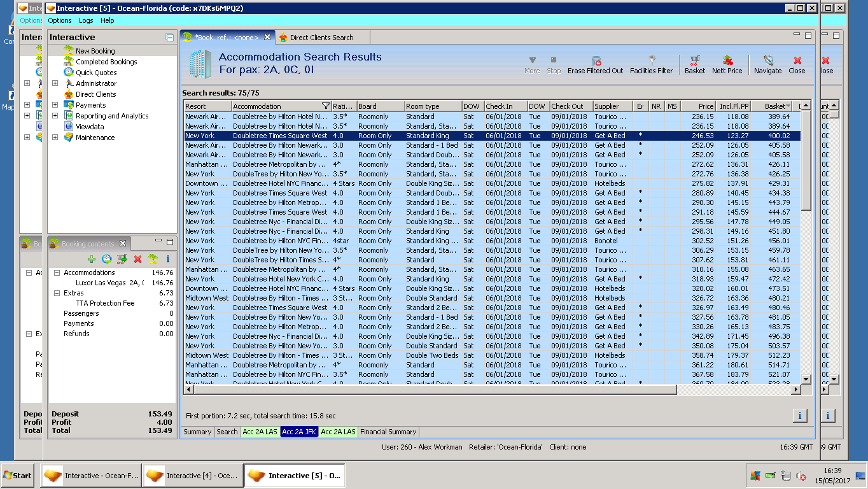Screen dimensions: 868x489
Task: Collapse the Accommodations node in Booking contents
Action: point(57,273)
